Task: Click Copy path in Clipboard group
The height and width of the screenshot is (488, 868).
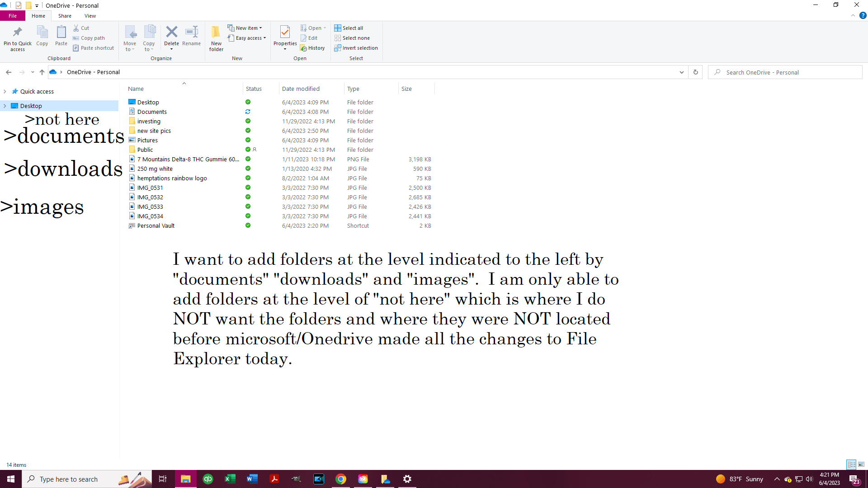Action: click(x=89, y=38)
